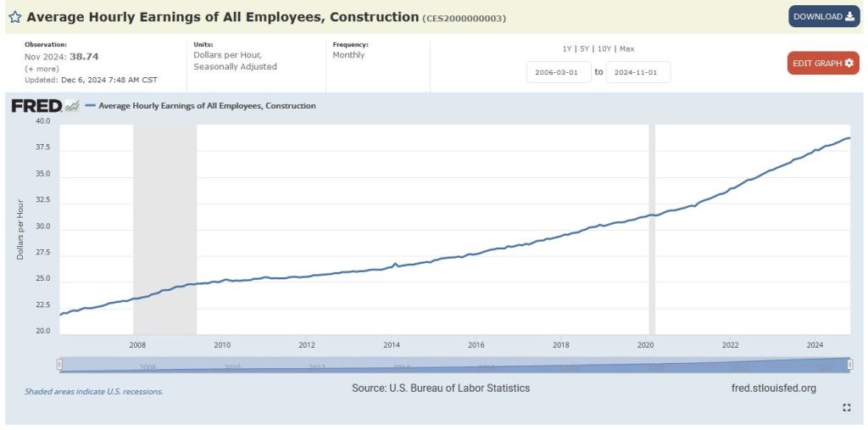The height and width of the screenshot is (430, 868).
Task: Click the fred.stlouisfed.org text
Action: (773, 388)
